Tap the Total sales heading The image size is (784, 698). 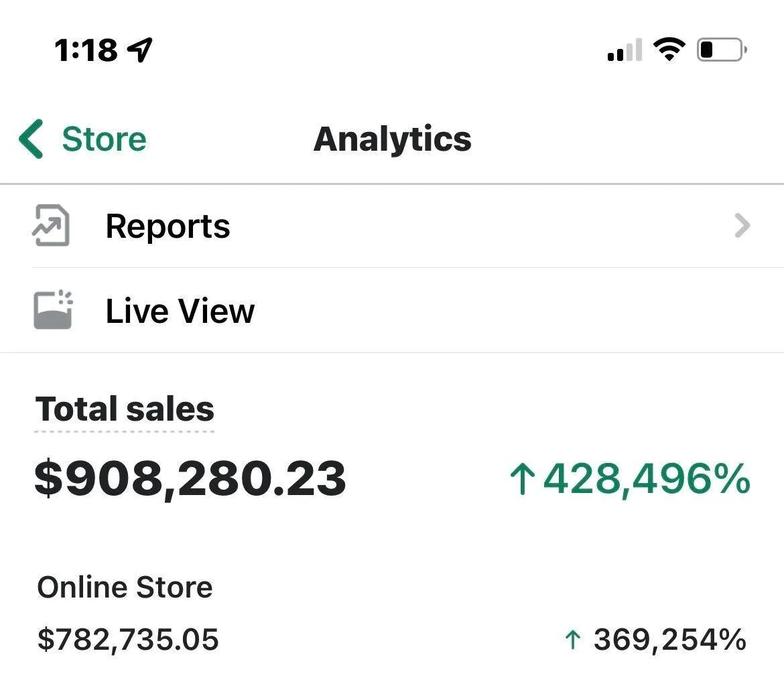click(125, 409)
